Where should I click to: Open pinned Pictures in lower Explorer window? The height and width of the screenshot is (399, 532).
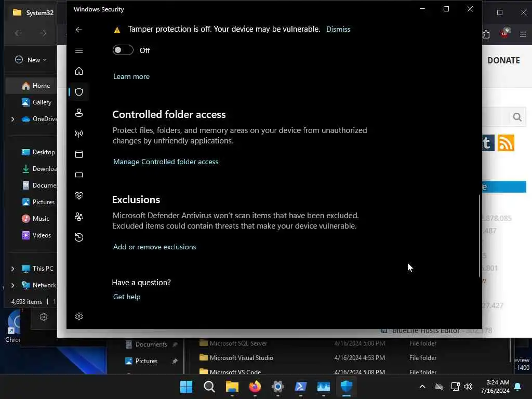tap(146, 362)
